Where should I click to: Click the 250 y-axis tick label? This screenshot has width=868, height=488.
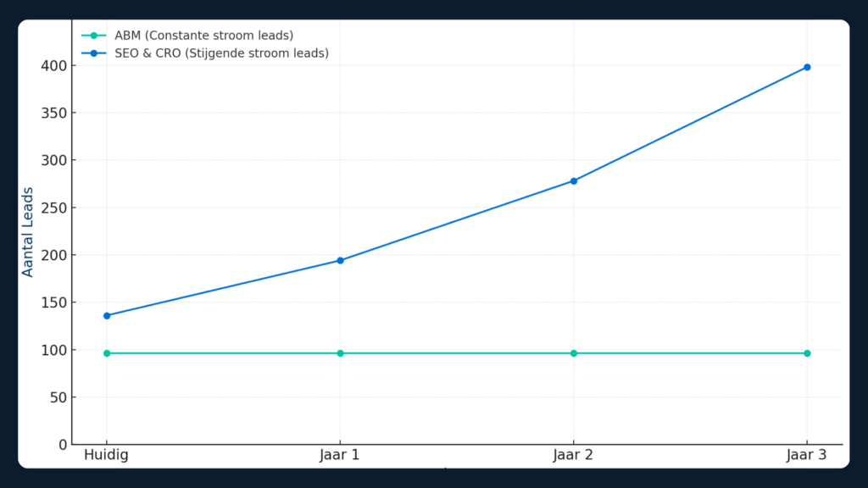pyautogui.click(x=54, y=208)
